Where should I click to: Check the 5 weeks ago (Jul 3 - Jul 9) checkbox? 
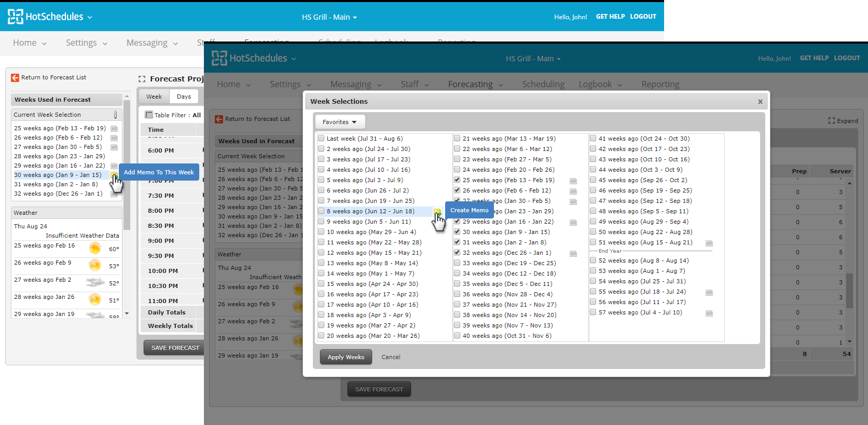tap(321, 180)
